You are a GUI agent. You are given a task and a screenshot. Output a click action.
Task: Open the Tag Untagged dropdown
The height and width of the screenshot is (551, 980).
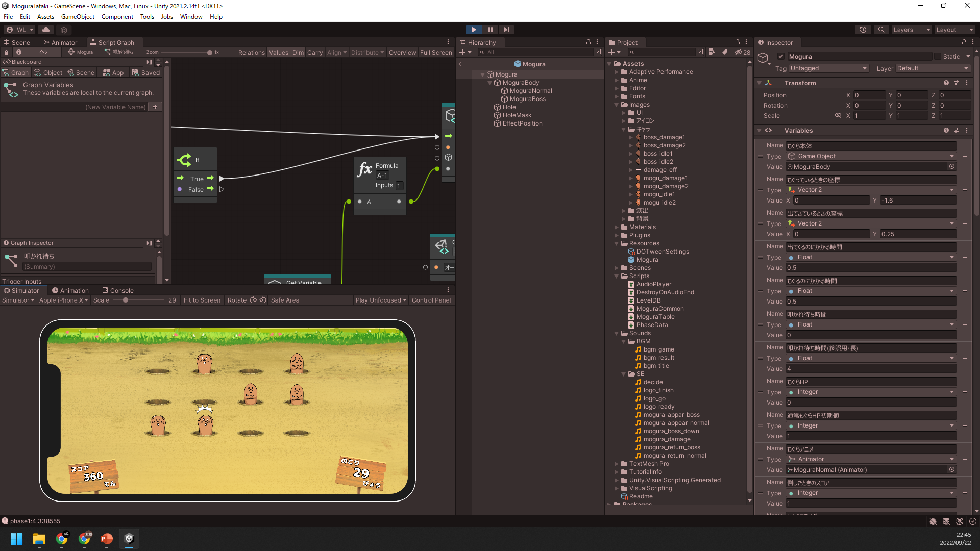pyautogui.click(x=828, y=68)
